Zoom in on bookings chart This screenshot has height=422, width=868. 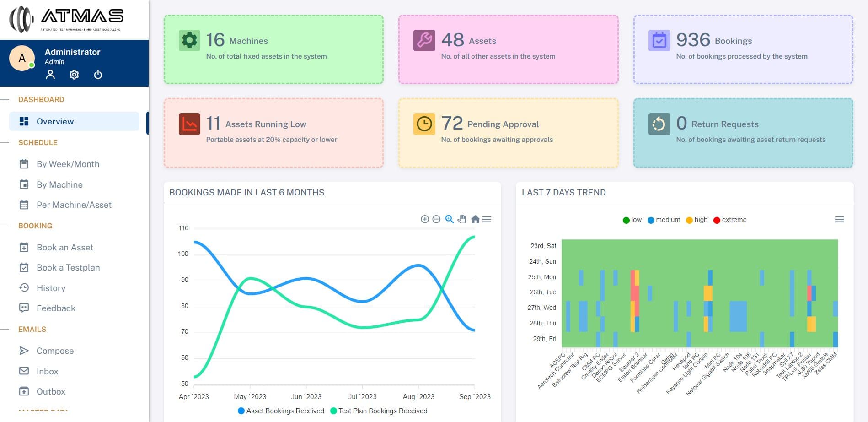(425, 219)
